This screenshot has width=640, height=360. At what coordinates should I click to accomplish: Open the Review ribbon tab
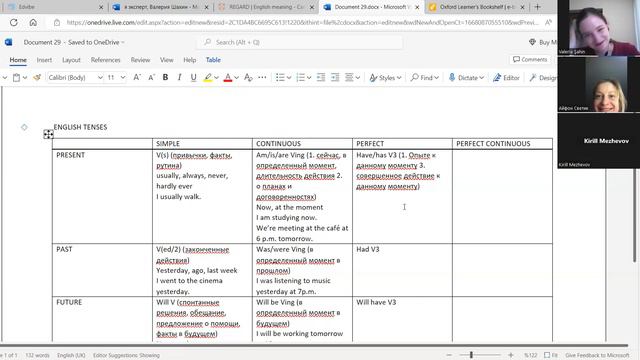click(x=140, y=60)
